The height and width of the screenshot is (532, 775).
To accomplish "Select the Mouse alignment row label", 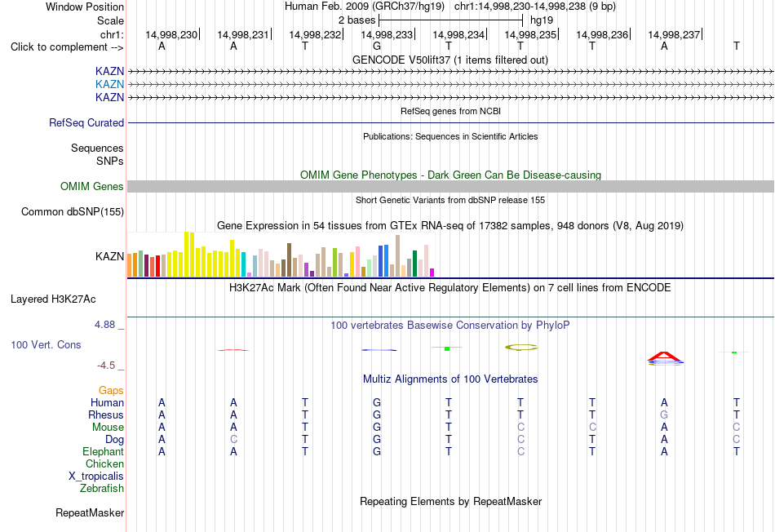I will (x=108, y=428).
